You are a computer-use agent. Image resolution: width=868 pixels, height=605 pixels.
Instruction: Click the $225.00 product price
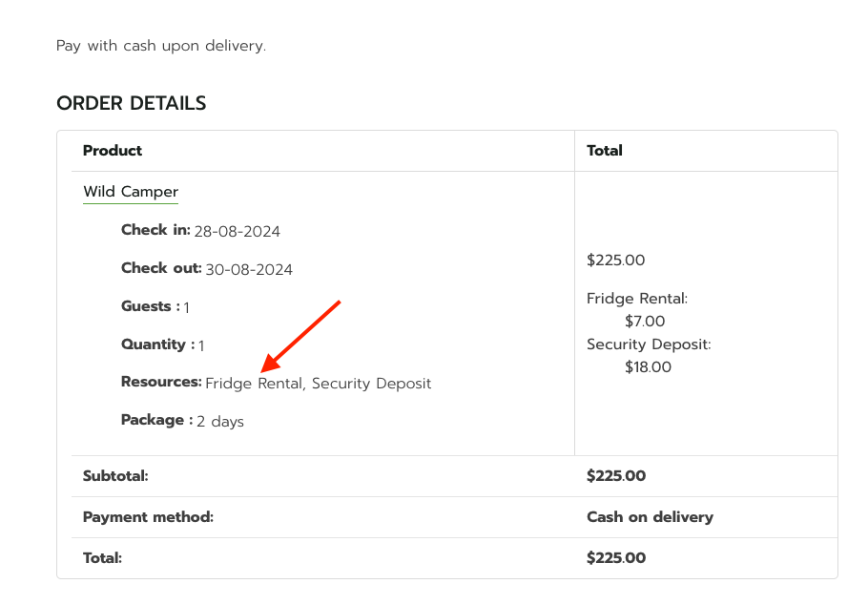click(x=615, y=261)
